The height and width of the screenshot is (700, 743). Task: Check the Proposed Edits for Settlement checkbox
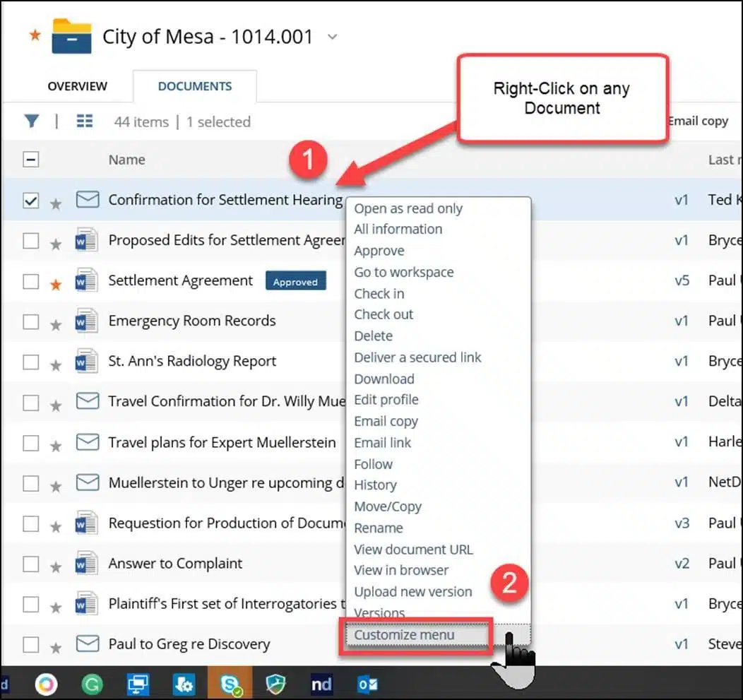[31, 241]
